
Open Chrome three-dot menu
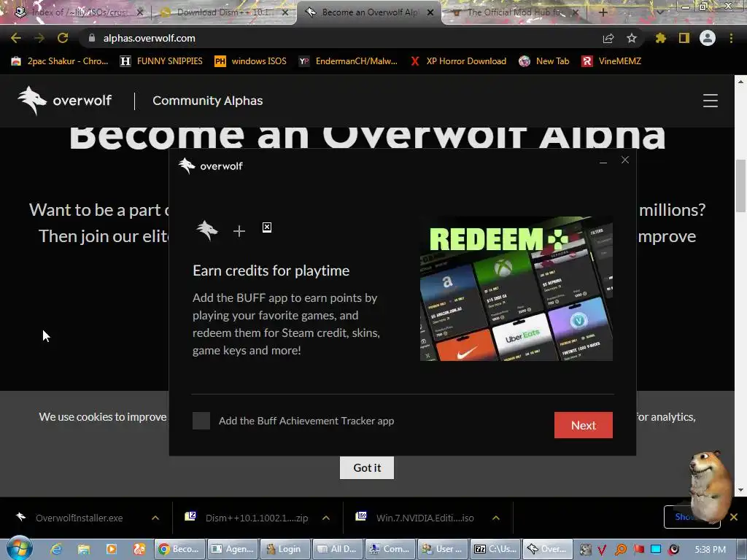point(731,38)
